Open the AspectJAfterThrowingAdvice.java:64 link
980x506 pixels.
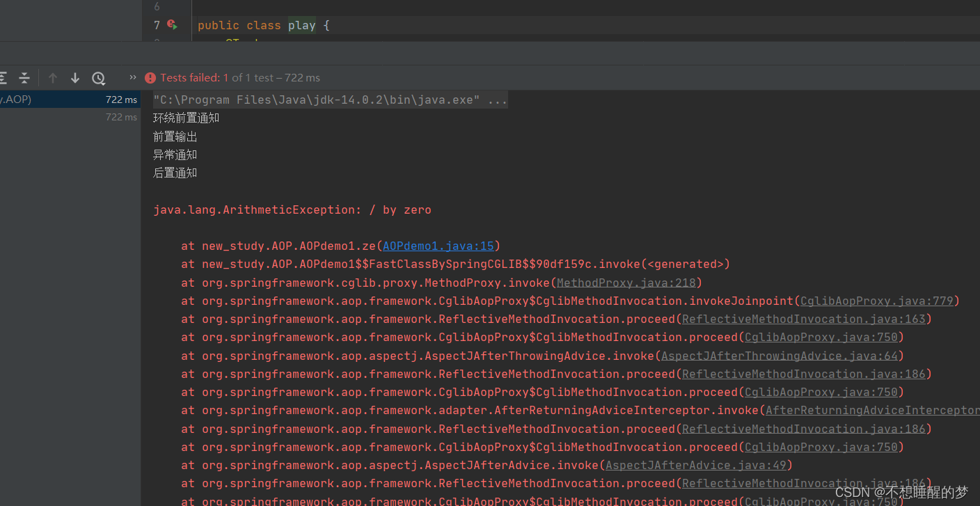(779, 356)
